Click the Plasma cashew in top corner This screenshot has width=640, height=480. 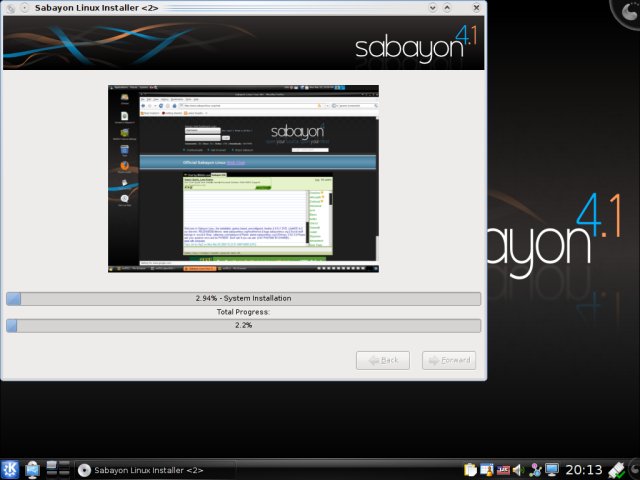(x=627, y=12)
